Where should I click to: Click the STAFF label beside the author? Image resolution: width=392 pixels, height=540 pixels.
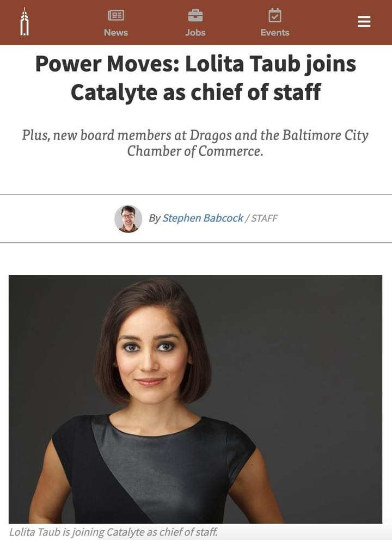tap(265, 218)
